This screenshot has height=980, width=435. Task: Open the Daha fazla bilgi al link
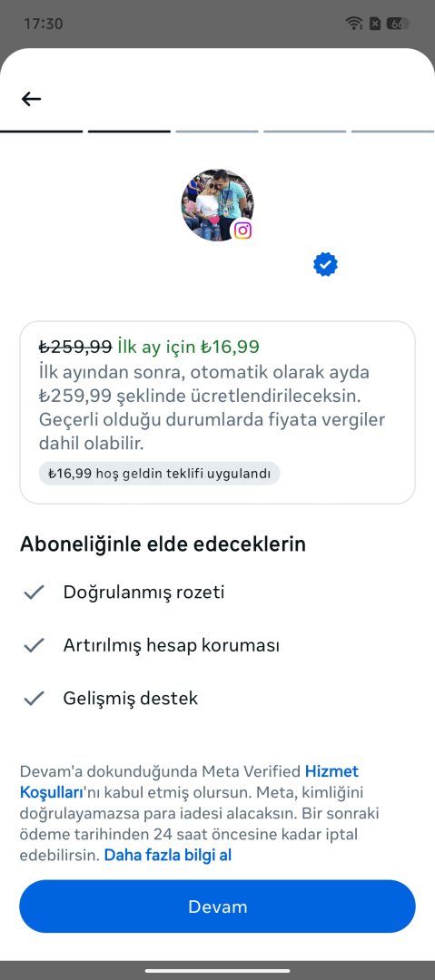[168, 855]
